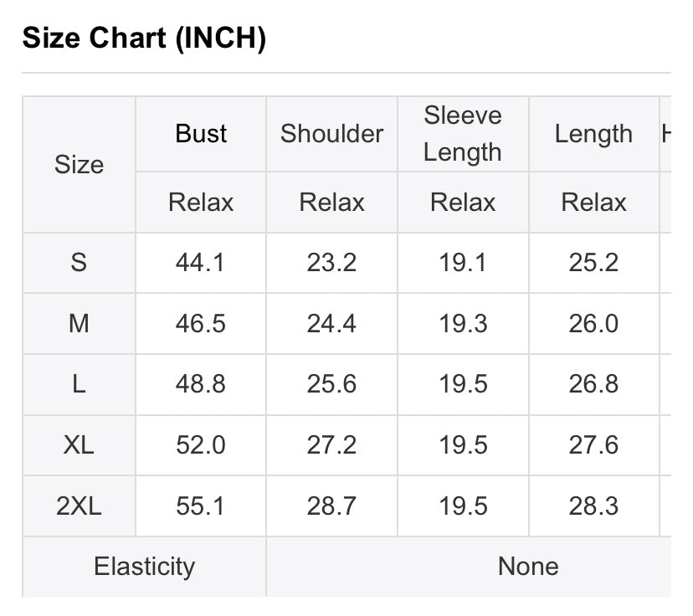Click the Sleeve Length column header
Image resolution: width=693 pixels, height=616 pixels.
click(463, 134)
